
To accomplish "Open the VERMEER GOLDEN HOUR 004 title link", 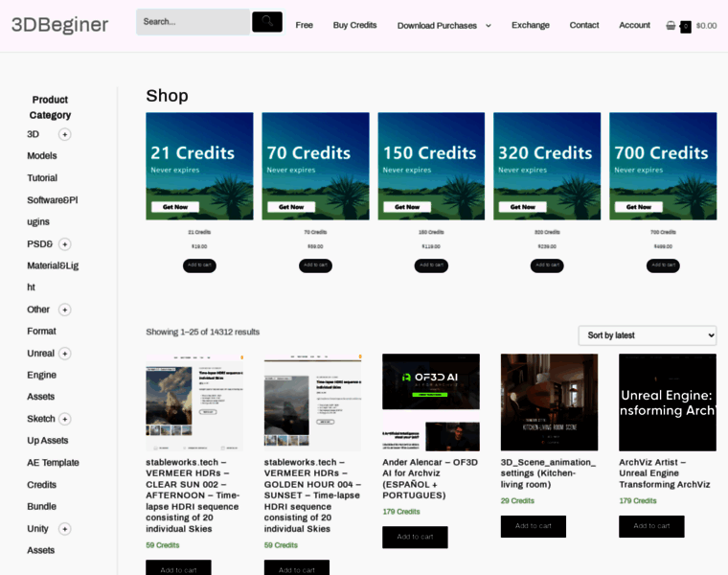I will 312,495.
